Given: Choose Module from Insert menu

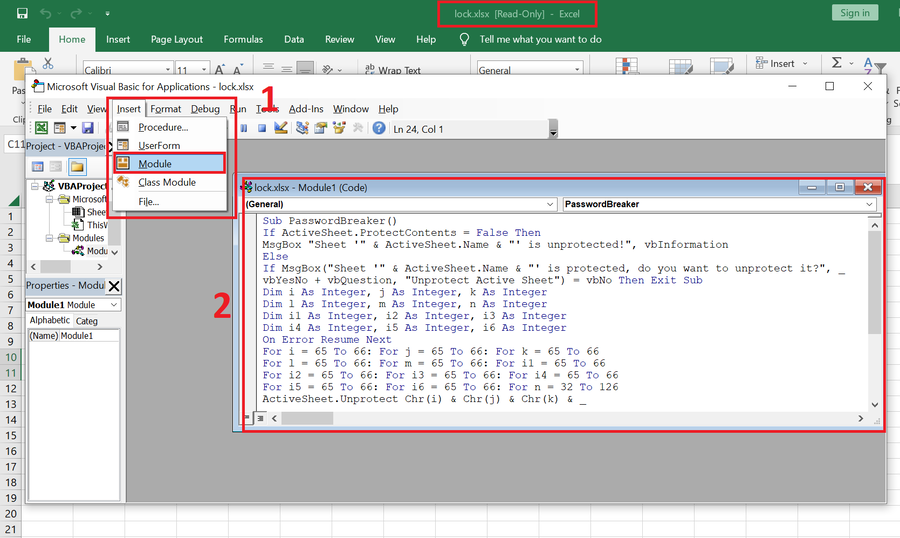Looking at the screenshot, I should click(x=169, y=164).
